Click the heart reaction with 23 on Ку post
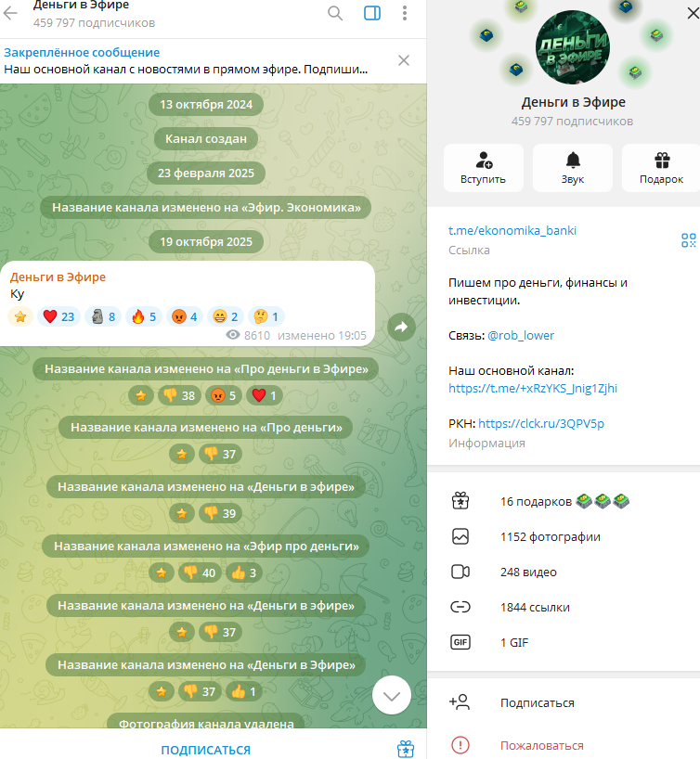Viewport: 700px width, 759px height. pos(58,316)
